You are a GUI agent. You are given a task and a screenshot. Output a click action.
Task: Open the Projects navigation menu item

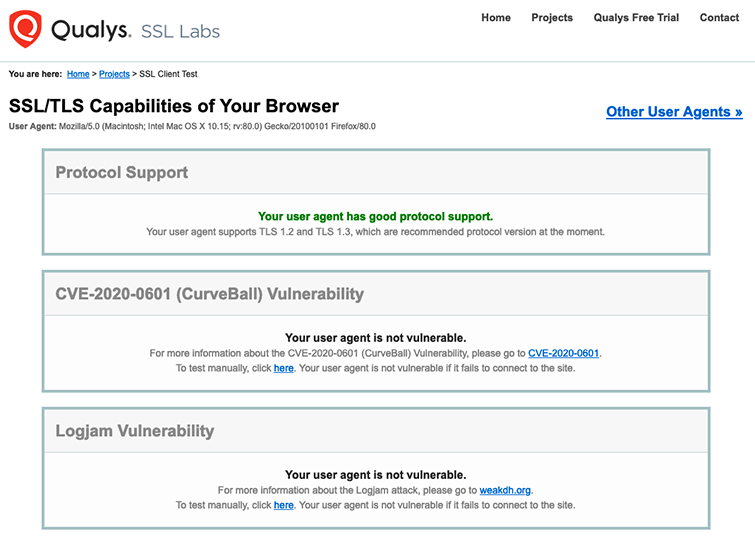tap(552, 17)
